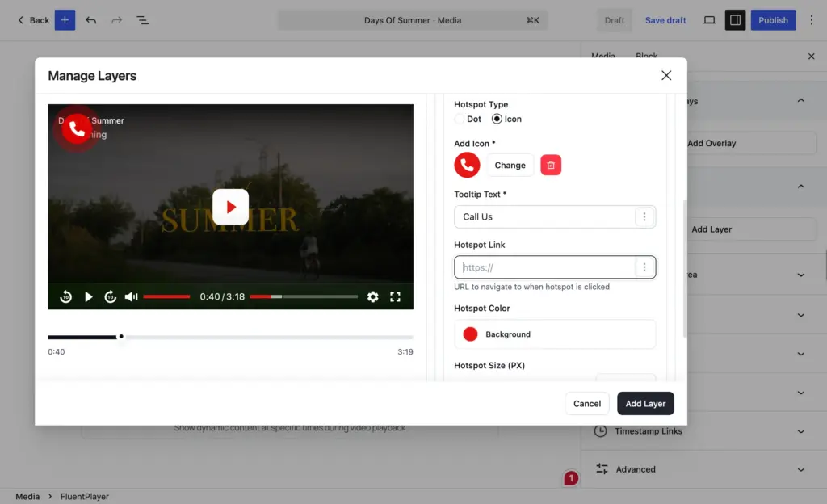This screenshot has width=827, height=504.
Task: Rewind video 10 seconds
Action: (66, 296)
